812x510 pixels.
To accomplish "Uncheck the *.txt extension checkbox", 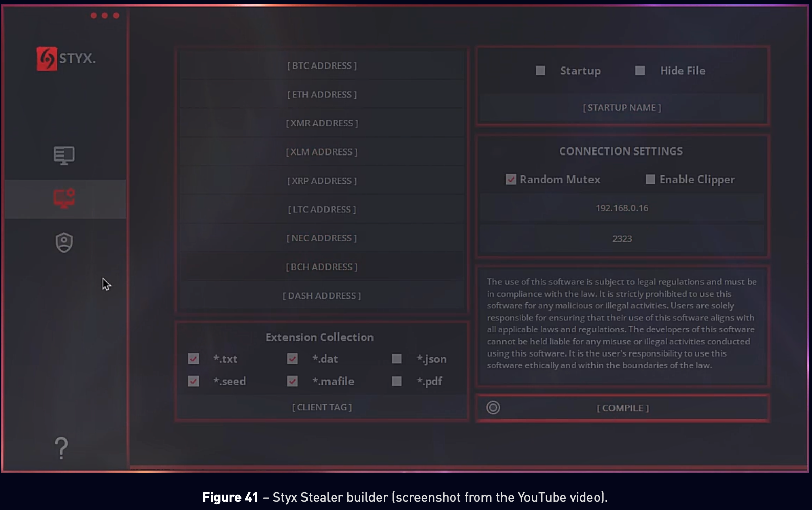I will [x=193, y=359].
